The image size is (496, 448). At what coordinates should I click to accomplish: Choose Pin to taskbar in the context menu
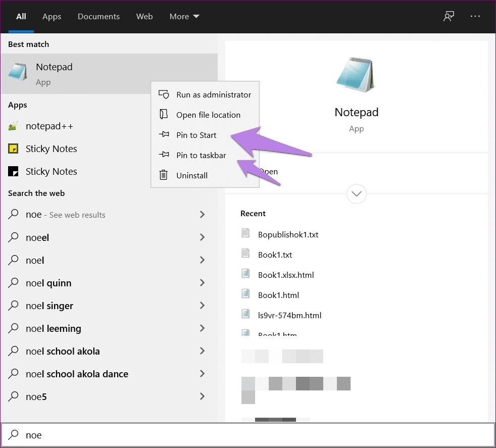click(201, 155)
